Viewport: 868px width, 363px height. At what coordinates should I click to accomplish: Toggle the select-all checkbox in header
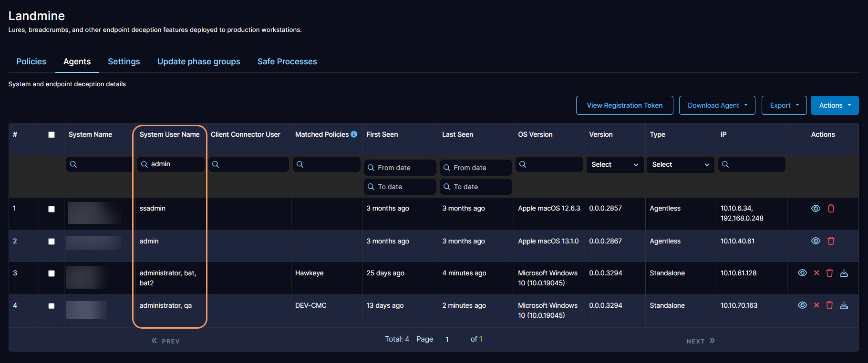tap(52, 135)
